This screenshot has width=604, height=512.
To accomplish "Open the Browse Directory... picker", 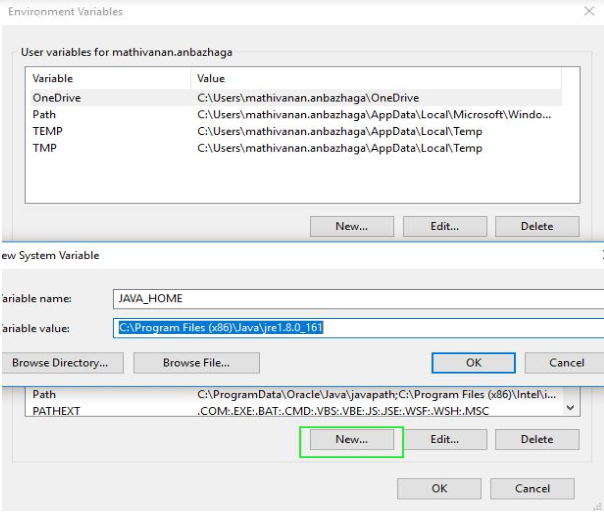I will pyautogui.click(x=60, y=362).
